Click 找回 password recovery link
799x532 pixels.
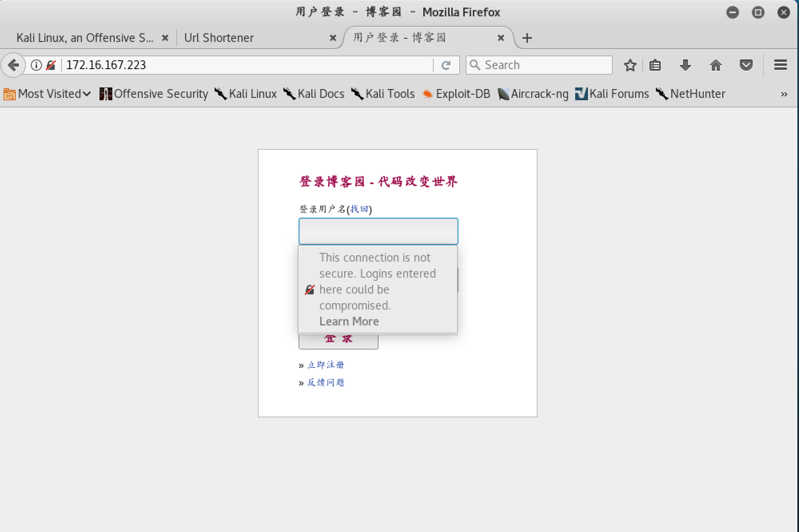[x=358, y=208]
